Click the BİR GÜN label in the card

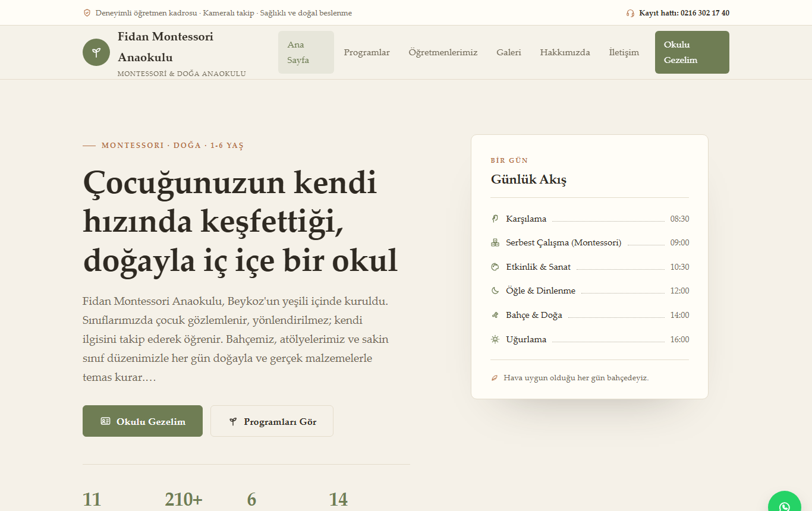[x=509, y=160]
